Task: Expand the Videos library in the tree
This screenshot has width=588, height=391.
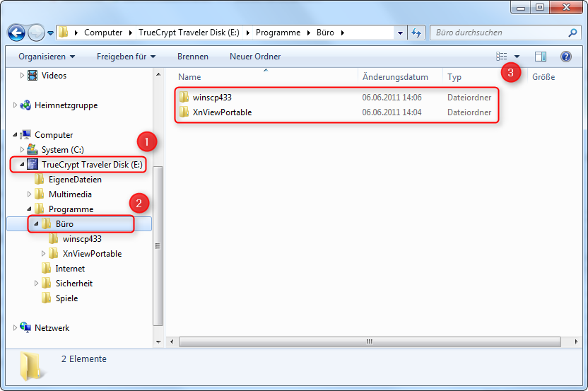Action: coord(22,76)
